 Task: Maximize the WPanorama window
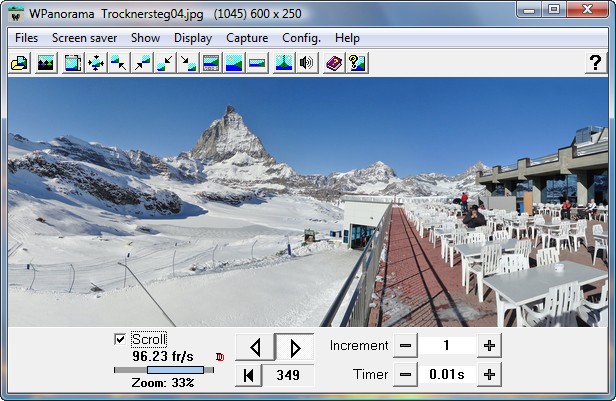tap(554, 9)
